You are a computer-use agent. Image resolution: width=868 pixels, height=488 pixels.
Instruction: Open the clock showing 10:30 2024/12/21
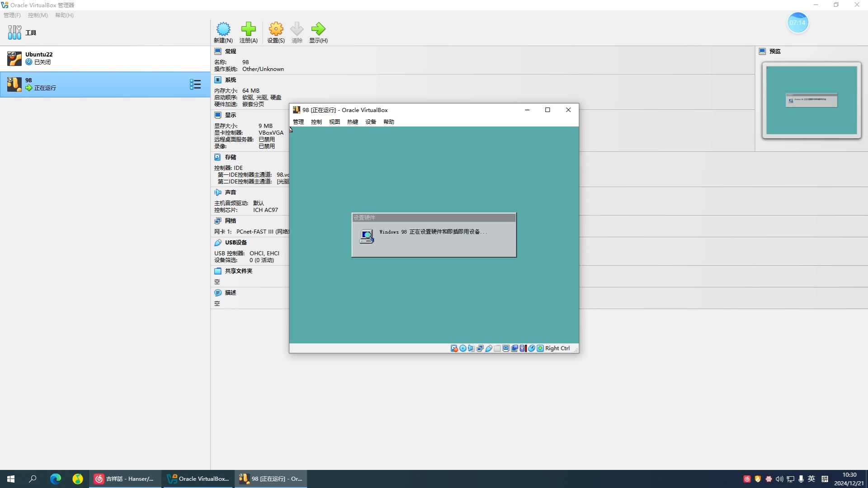(849, 479)
